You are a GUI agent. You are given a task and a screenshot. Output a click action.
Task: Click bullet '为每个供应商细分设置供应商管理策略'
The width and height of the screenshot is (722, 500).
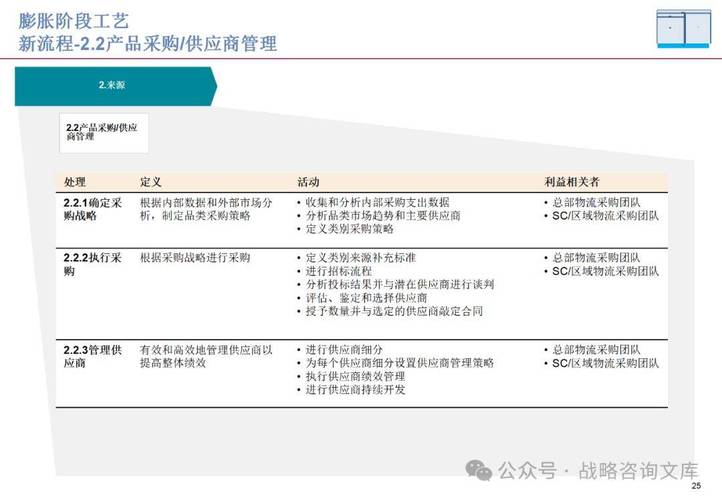[400, 363]
